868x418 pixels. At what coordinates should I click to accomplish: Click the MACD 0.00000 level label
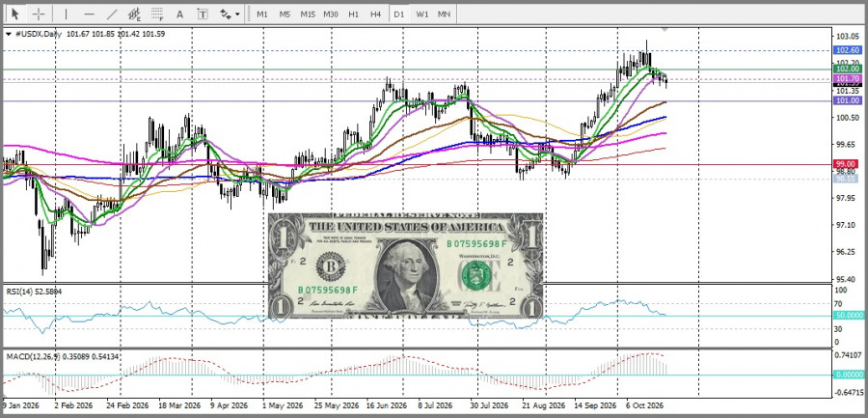point(848,375)
